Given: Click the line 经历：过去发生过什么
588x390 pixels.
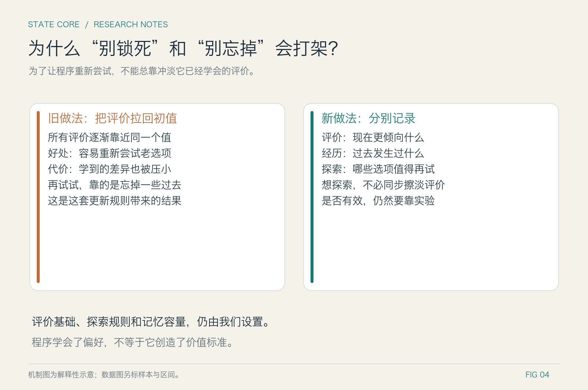Looking at the screenshot, I should click(373, 153).
